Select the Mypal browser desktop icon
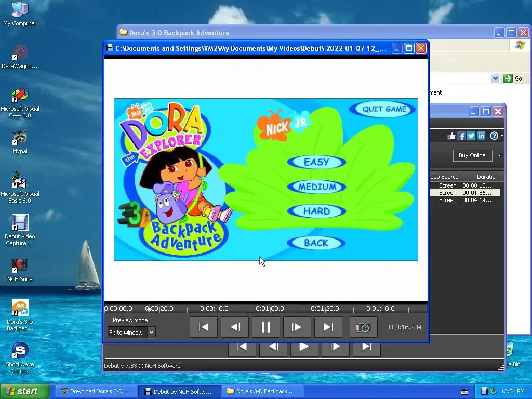Screen dimensions: 532x399 pos(20,141)
